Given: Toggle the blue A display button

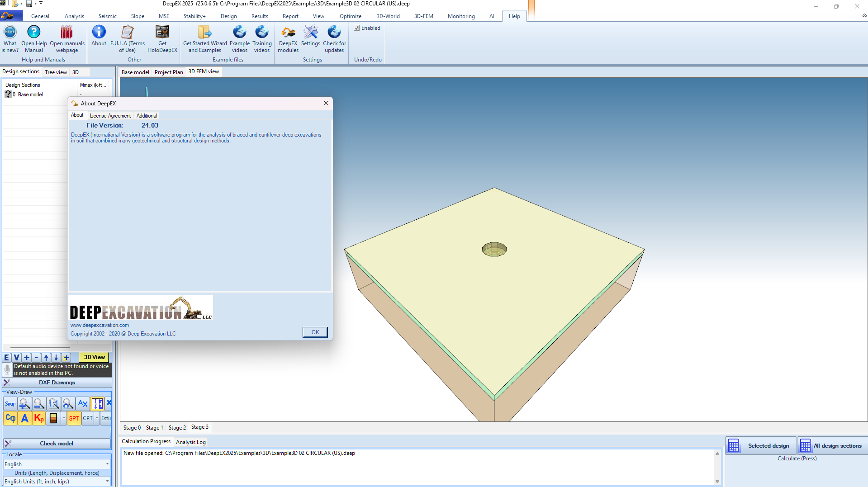Looking at the screenshot, I should (25, 418).
